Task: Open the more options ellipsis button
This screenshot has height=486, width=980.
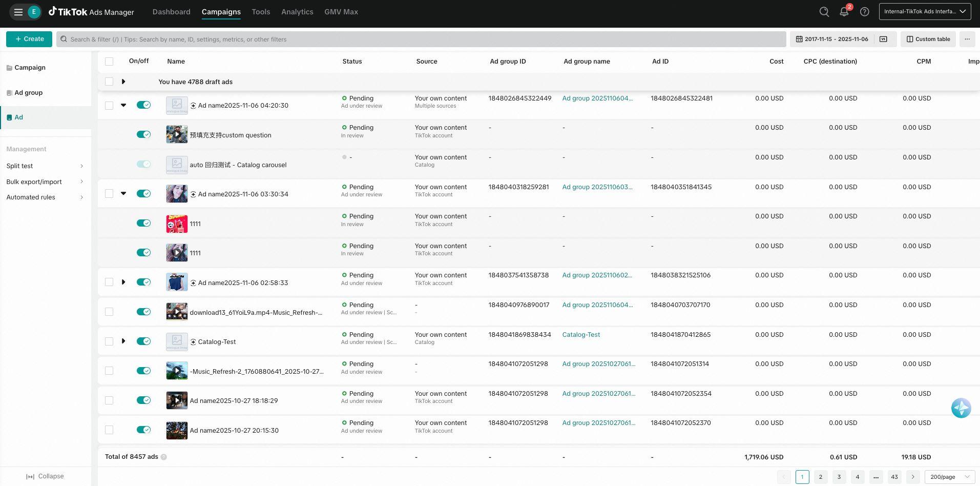Action: pos(967,39)
